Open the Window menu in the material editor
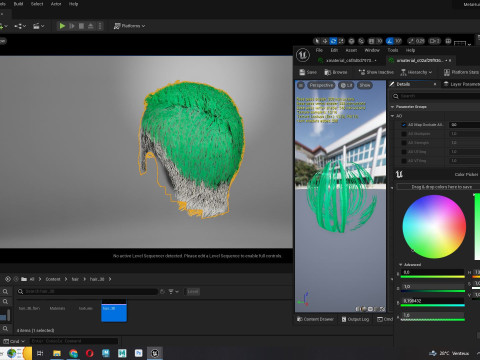The width and height of the screenshot is (480, 360). tap(372, 50)
